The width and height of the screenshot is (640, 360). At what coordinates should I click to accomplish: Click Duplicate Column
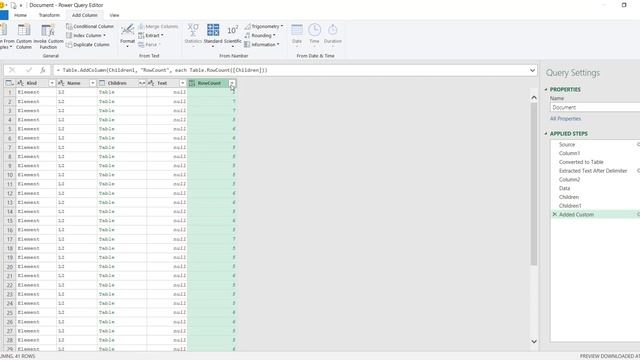(88, 44)
